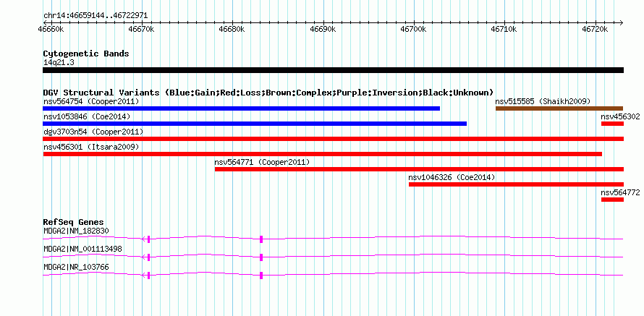Select the red nsv456301 loss bar
The image size is (644, 316).
(323, 154)
